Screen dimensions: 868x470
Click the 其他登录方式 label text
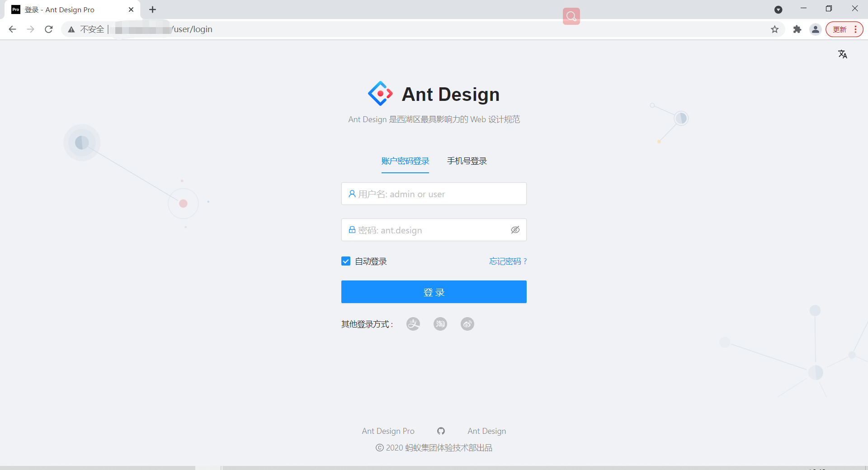pos(368,324)
